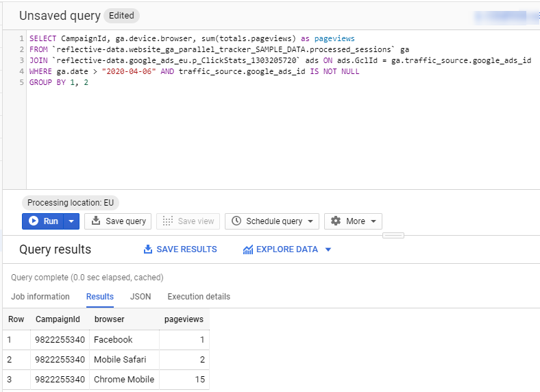The image size is (540, 392).
Task: Click the download icon in Save query
Action: [96, 221]
